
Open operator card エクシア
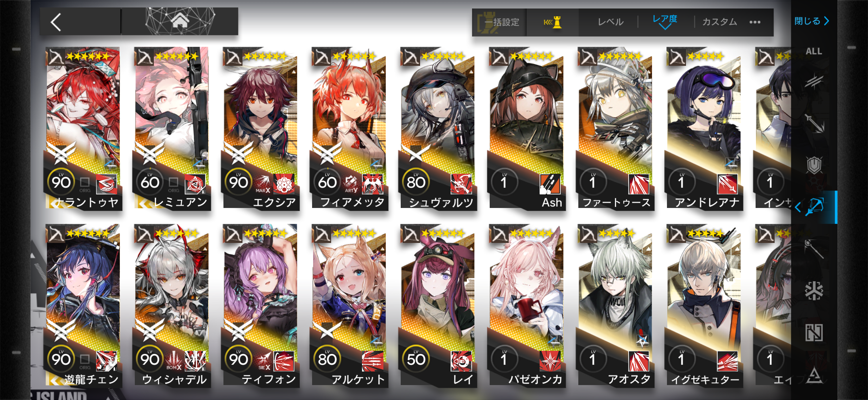pyautogui.click(x=260, y=129)
